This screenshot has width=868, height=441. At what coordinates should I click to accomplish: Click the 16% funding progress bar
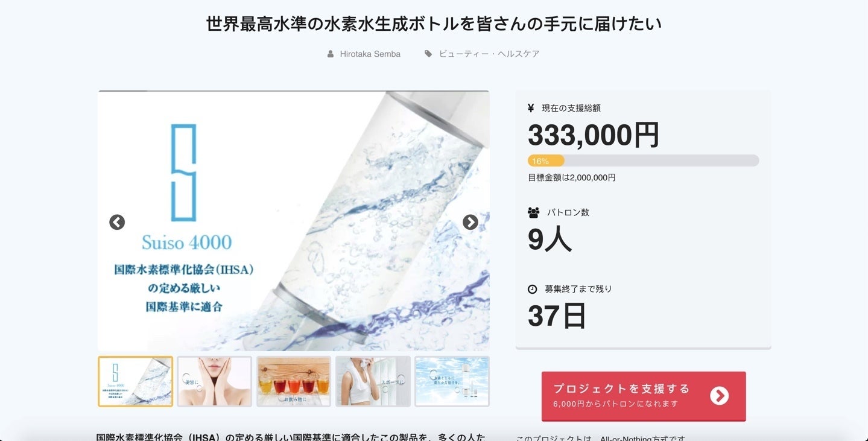coord(643,160)
